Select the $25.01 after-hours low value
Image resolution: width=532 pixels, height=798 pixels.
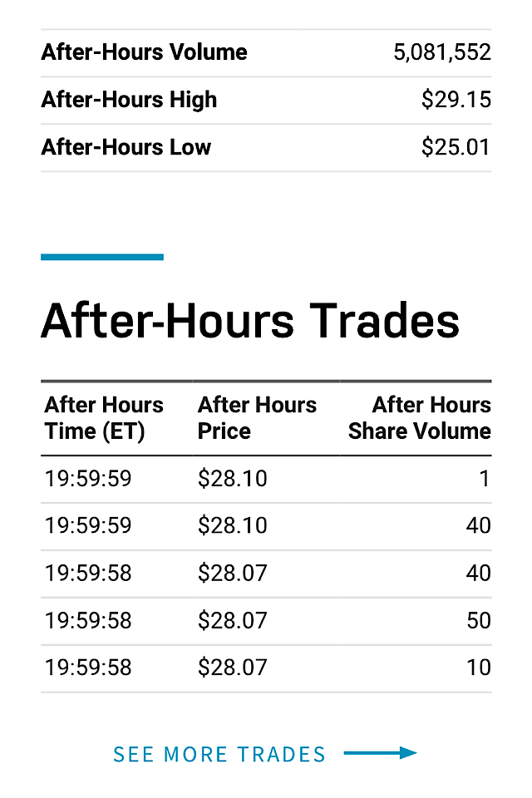point(456,147)
